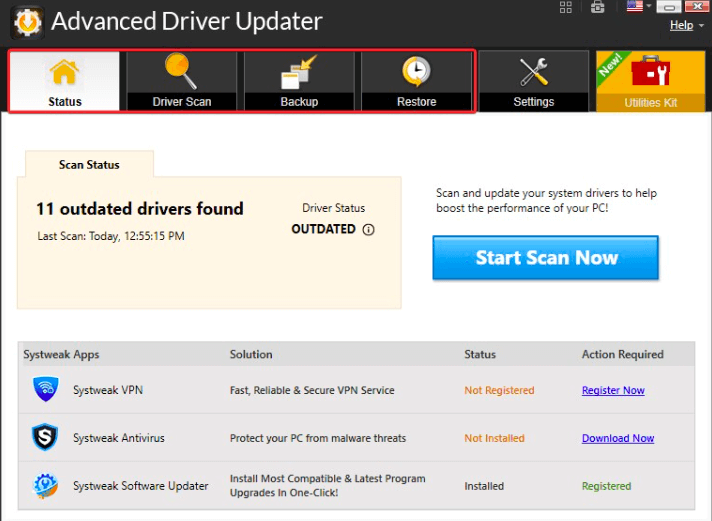Click the 'Systweak VPN' app name

tap(108, 390)
